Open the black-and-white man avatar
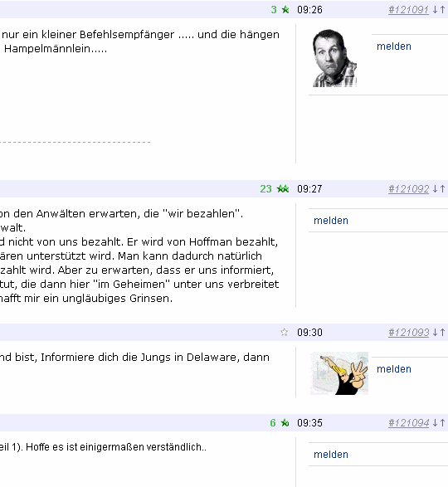This screenshot has height=487, width=448. (334, 58)
